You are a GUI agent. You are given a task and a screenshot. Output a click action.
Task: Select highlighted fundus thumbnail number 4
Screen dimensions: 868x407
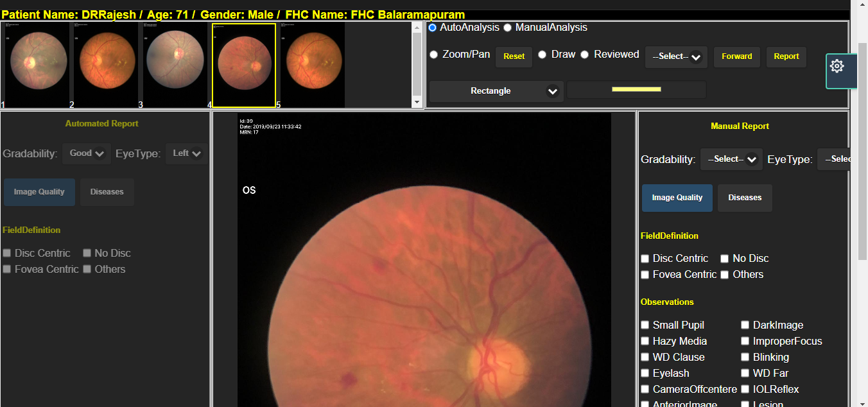[x=244, y=65]
